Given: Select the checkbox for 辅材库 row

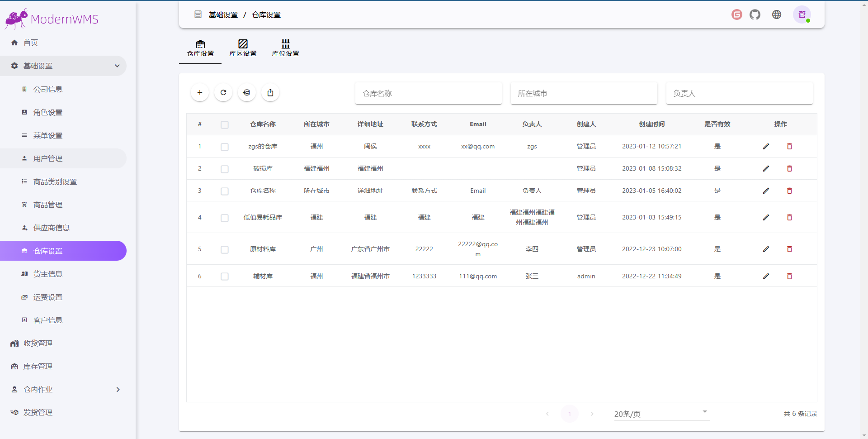Looking at the screenshot, I should click(x=225, y=277).
